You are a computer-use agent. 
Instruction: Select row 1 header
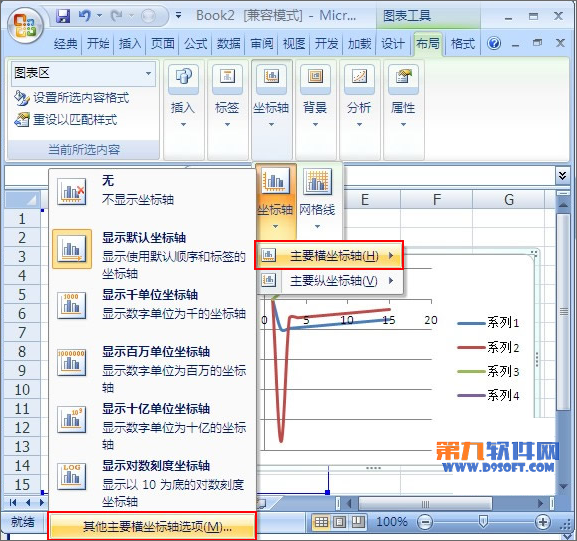(22, 219)
